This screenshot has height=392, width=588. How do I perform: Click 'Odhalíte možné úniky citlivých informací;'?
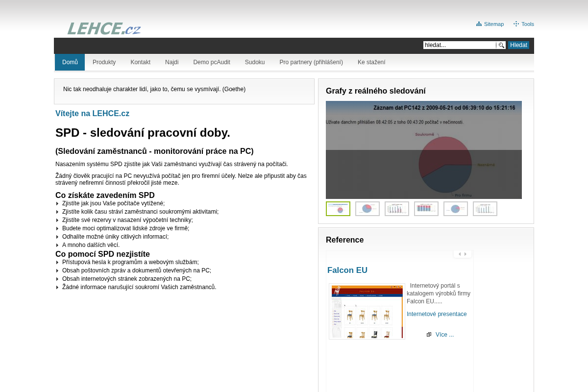pos(115,237)
